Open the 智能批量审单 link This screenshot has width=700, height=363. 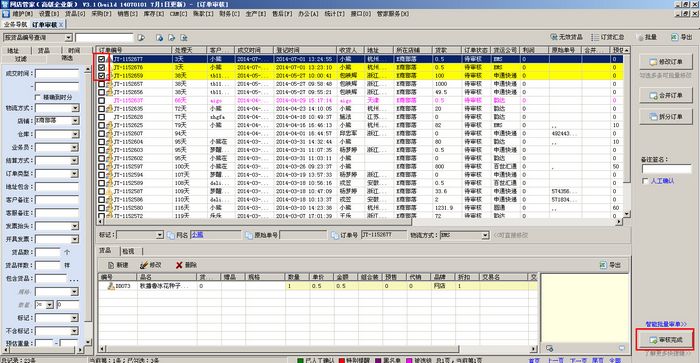pyautogui.click(x=666, y=324)
